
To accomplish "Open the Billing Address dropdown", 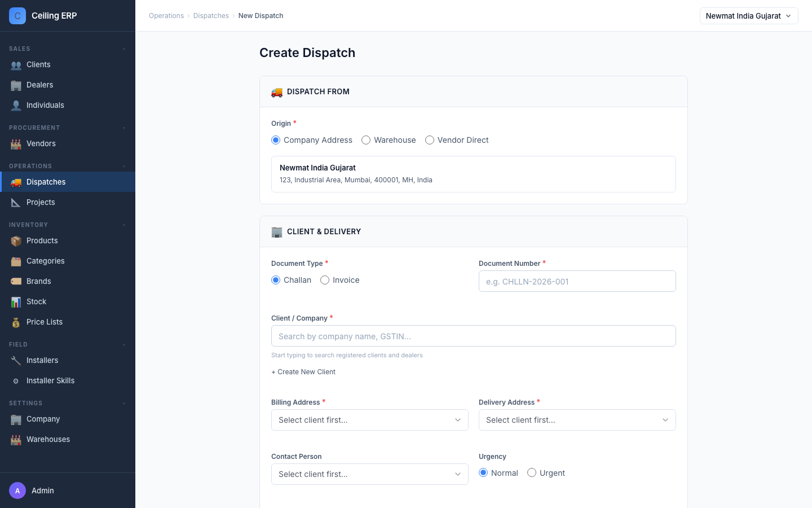I will tap(370, 420).
